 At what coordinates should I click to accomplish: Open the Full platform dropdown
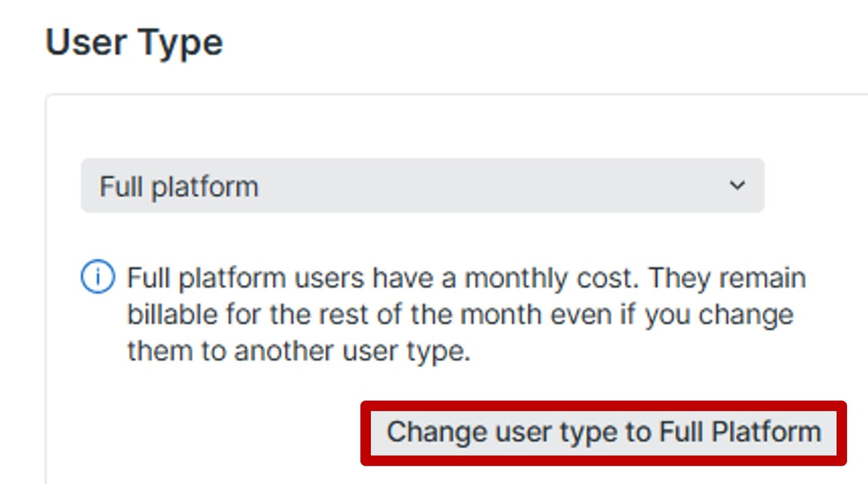422,185
